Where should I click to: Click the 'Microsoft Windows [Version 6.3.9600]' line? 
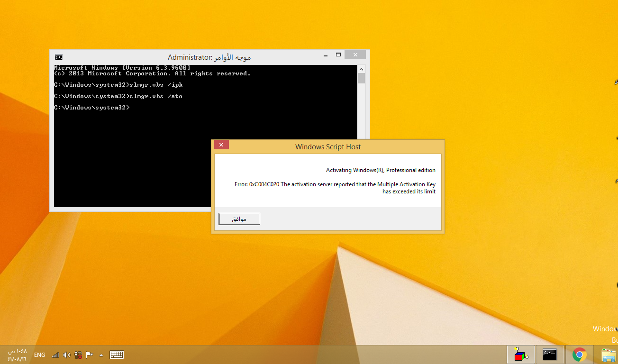[x=122, y=68]
